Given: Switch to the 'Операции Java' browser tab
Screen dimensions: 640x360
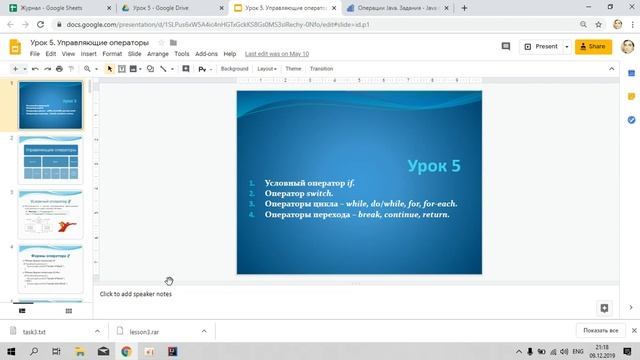Looking at the screenshot, I should [x=397, y=8].
